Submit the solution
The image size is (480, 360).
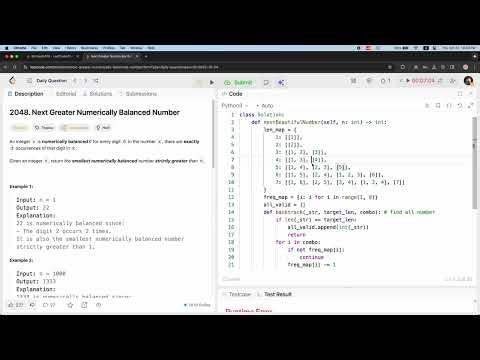239,82
